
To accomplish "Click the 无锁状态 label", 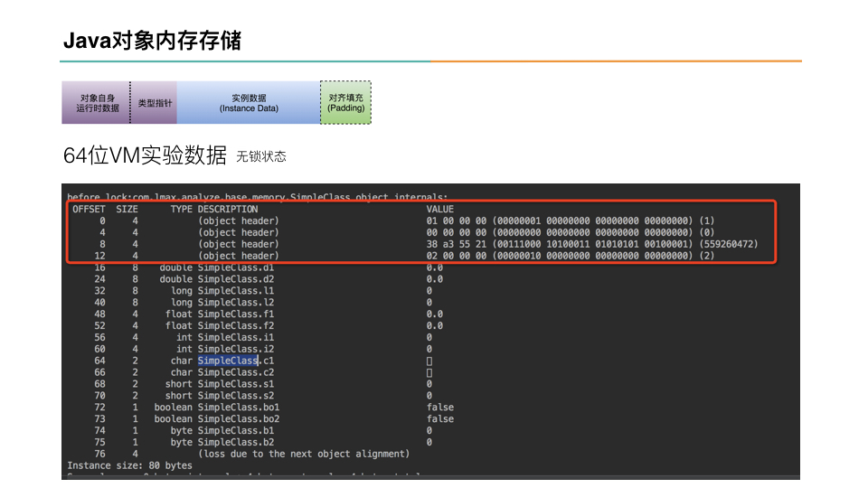I will coord(261,156).
